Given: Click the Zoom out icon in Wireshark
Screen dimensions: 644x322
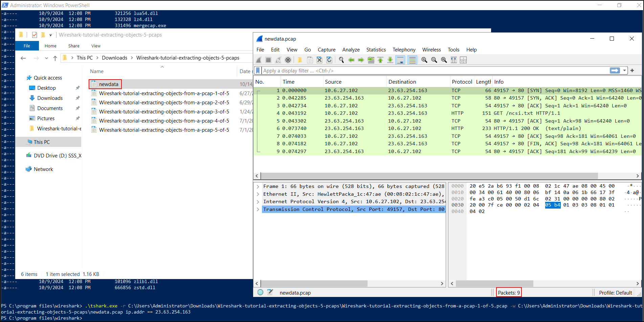Looking at the screenshot, I should point(434,60).
